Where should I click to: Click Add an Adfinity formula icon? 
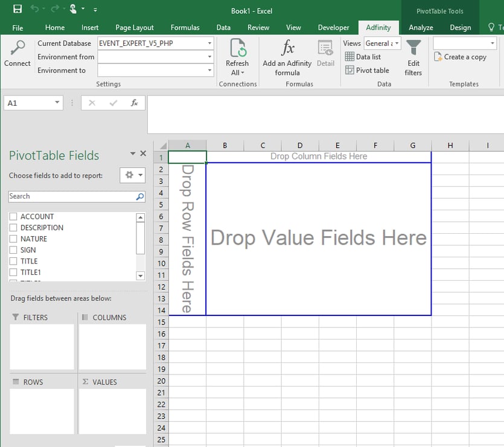point(287,49)
